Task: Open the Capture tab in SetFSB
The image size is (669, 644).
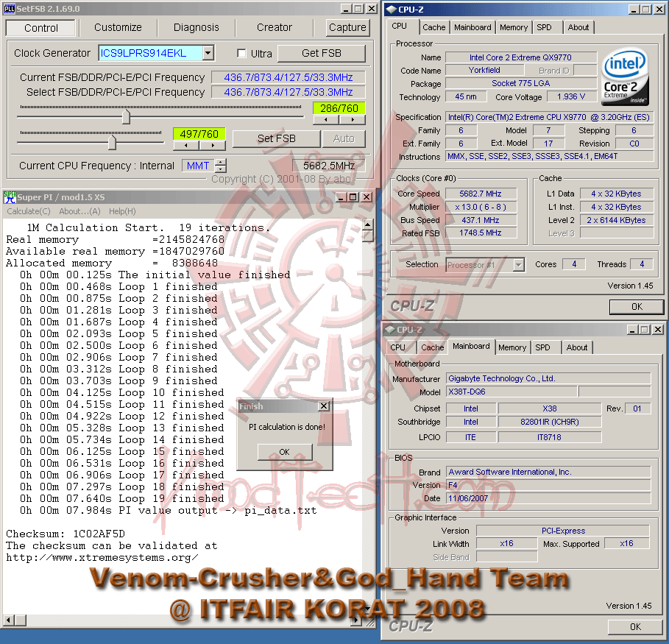Action: coord(347,27)
